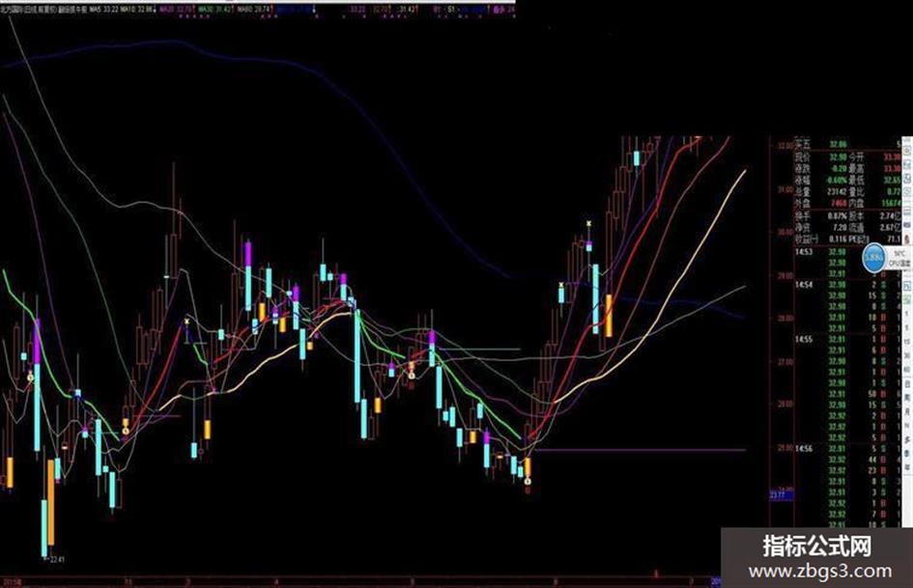Image resolution: width=913 pixels, height=588 pixels.
Task: Click the 最低 lowest price field
Action: [x=874, y=180]
